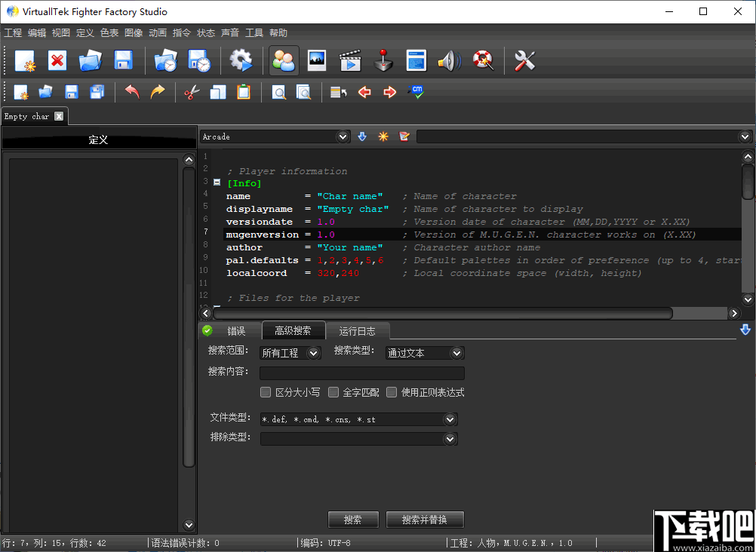Open the 搜索范围 dropdown showing 所有工程
Image resolution: width=756 pixels, height=552 pixels.
pos(290,353)
